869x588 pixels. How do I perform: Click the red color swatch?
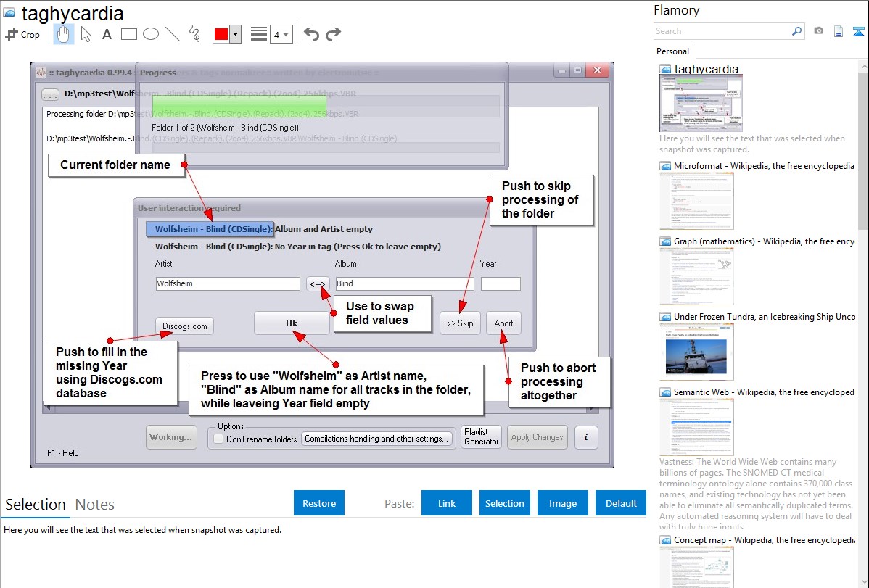pyautogui.click(x=221, y=34)
